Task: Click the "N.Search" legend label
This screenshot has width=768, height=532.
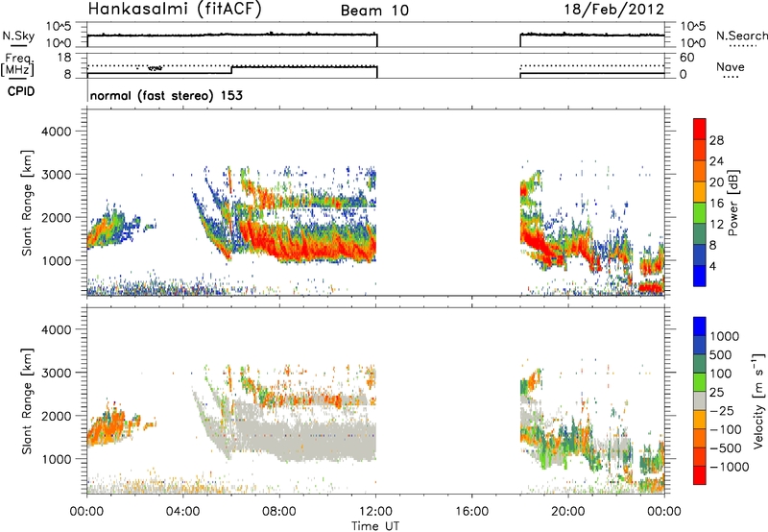Action: tap(741, 36)
